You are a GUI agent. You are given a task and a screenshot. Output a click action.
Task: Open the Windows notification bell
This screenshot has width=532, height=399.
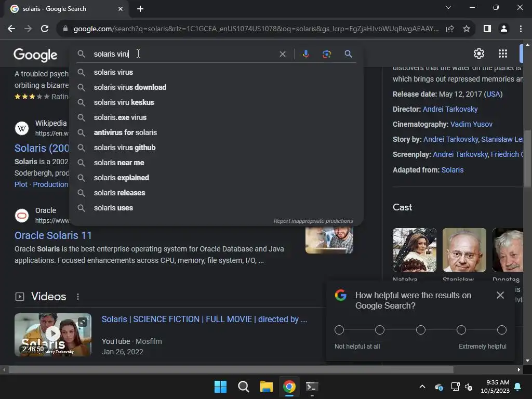[x=518, y=387]
